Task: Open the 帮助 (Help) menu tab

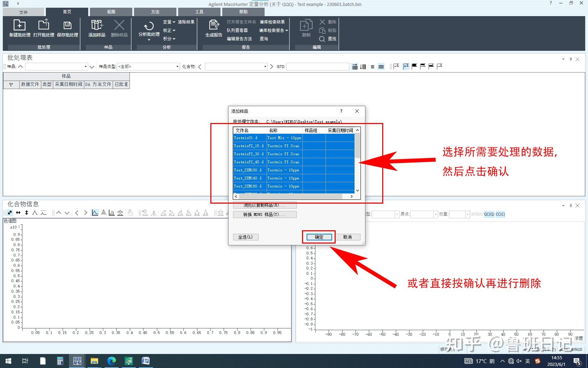Action: pyautogui.click(x=244, y=12)
